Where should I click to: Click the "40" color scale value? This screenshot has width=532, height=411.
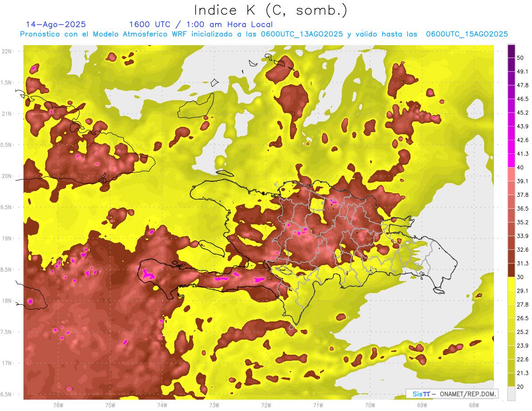520,167
